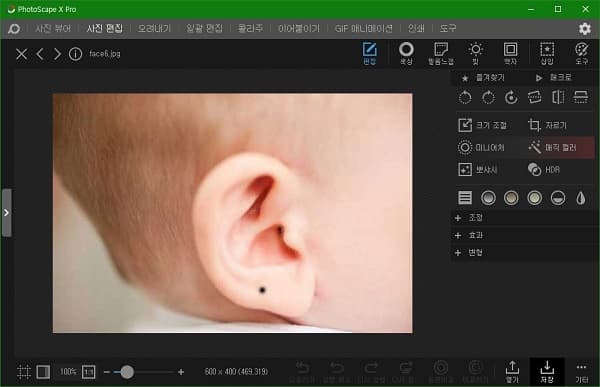Click the half-filled circle filter icon
The width and height of the screenshot is (600, 387).
click(x=558, y=198)
